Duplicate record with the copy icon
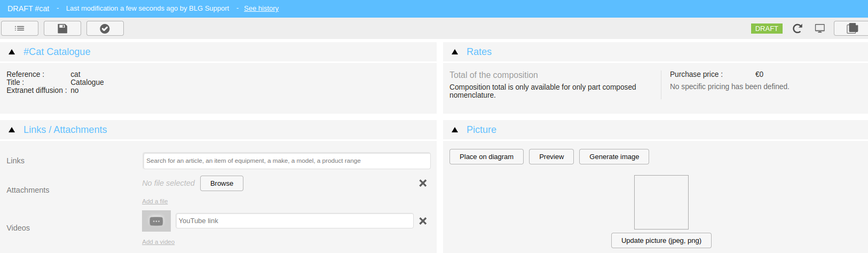This screenshot has height=253, width=868. tap(852, 28)
